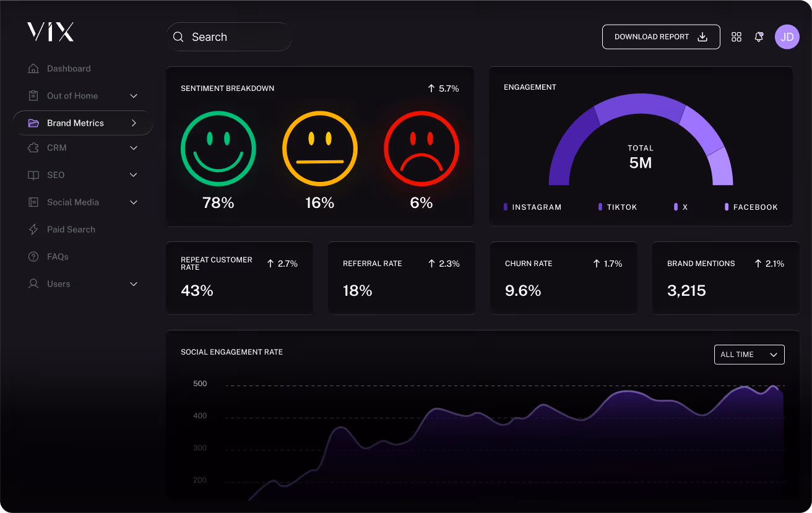Click the 6% negative sentiment value
This screenshot has height=513, width=812.
tap(421, 203)
